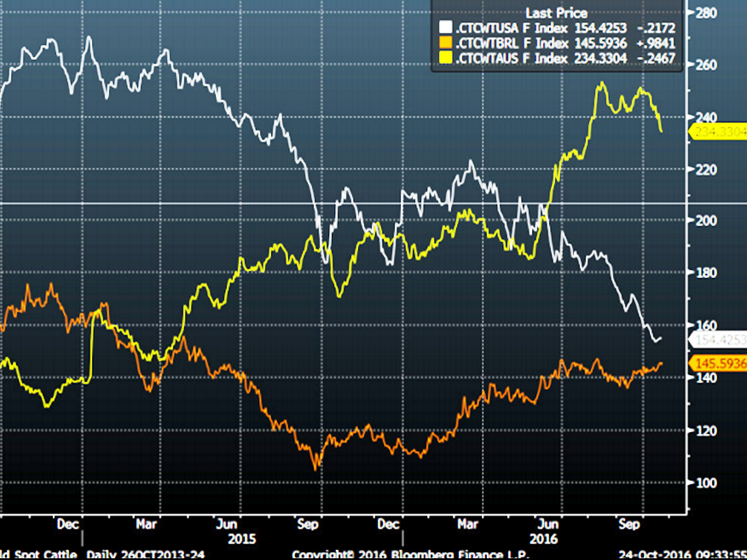Click the white swatch for .CTCWTUSA

[x=445, y=27]
